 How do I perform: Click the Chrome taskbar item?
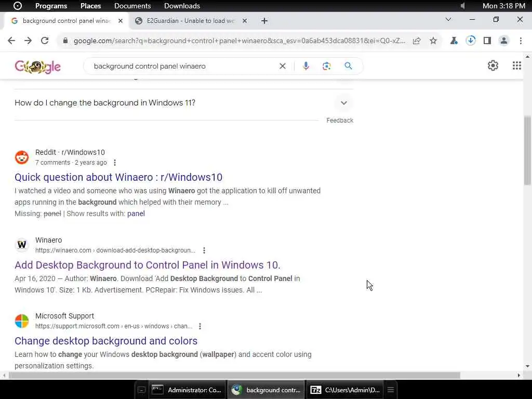click(x=266, y=390)
